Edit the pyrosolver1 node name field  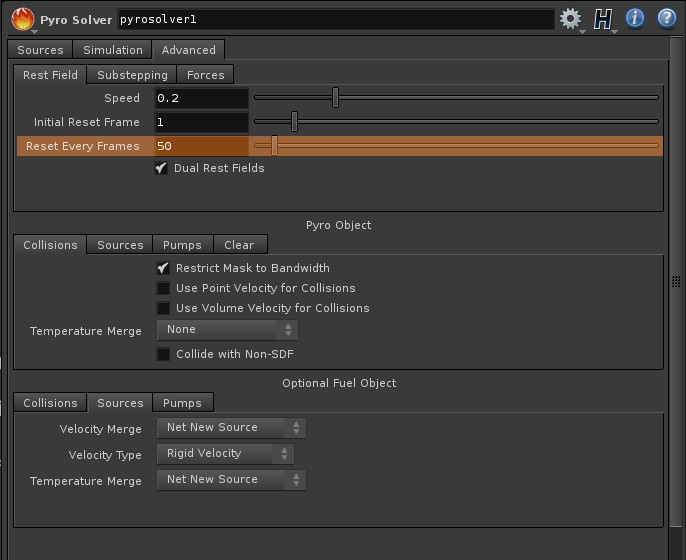coord(336,19)
